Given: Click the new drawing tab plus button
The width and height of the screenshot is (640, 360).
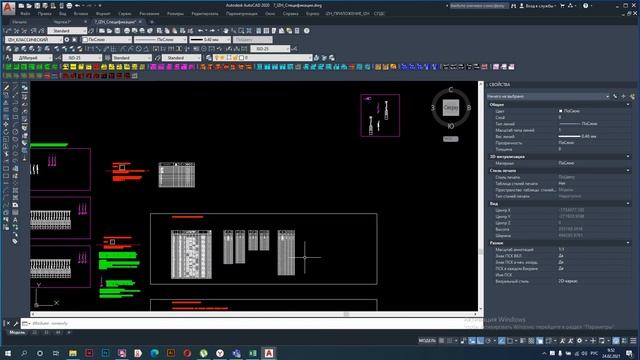Looking at the screenshot, I should [151, 22].
